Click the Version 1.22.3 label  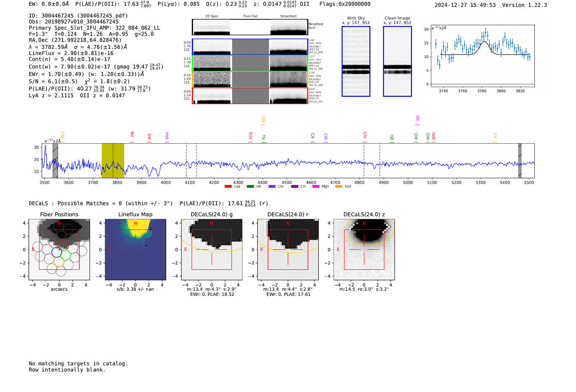point(525,5)
